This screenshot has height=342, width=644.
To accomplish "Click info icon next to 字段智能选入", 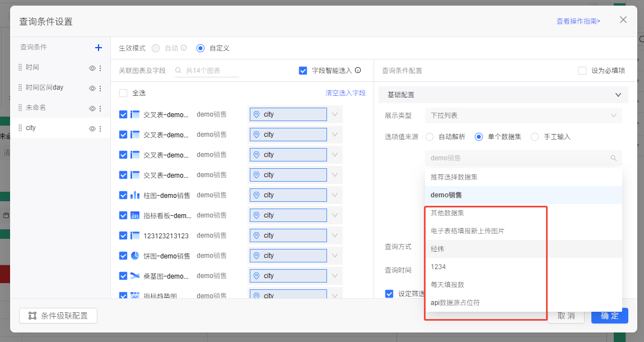I will [358, 71].
